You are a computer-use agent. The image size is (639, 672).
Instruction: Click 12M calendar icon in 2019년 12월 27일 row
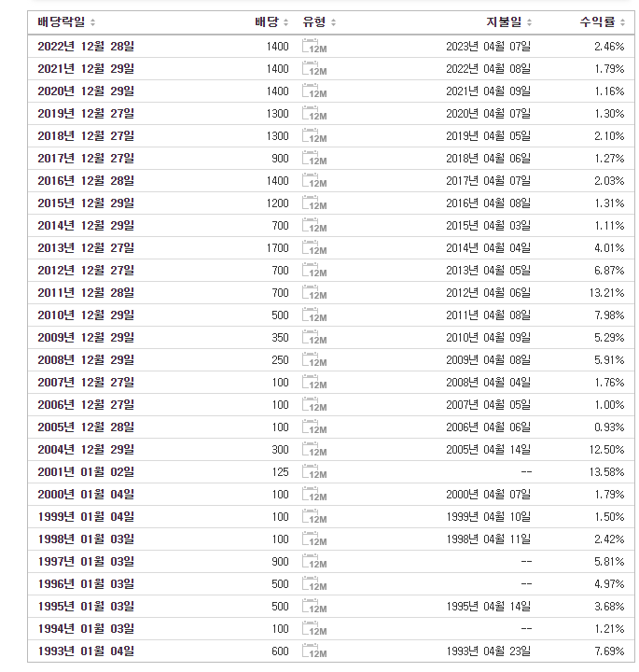coord(314,114)
